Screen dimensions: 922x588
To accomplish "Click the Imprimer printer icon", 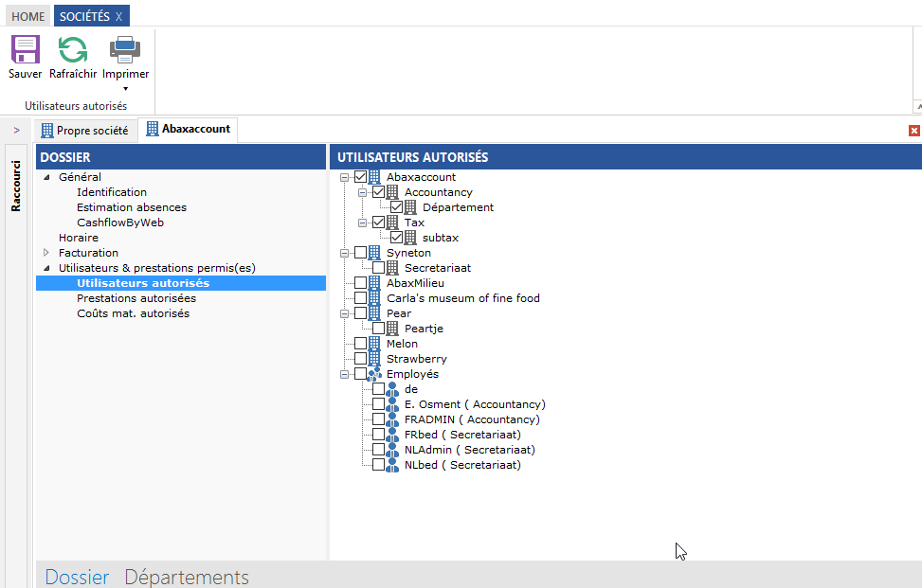I will click(125, 49).
